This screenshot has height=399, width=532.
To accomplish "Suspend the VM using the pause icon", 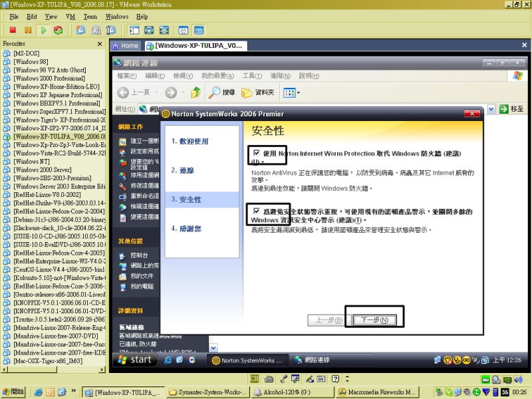I will [28, 30].
